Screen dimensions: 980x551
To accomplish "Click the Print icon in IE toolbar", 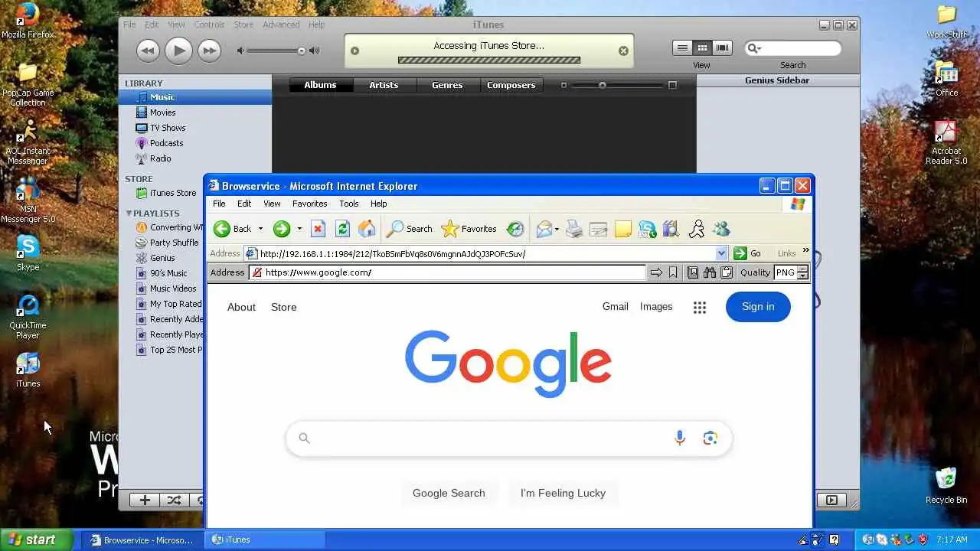I will click(x=574, y=229).
